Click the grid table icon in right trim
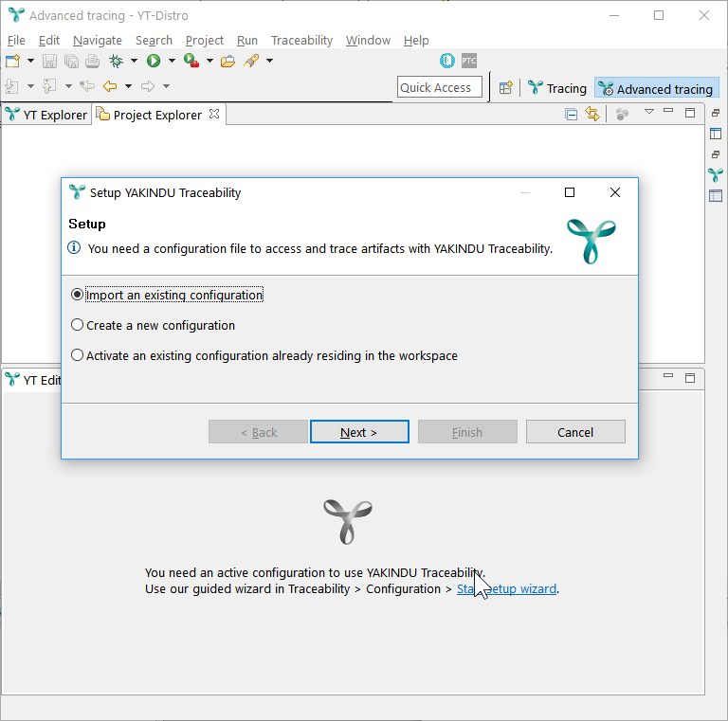Image resolution: width=728 pixels, height=721 pixels. (716, 196)
